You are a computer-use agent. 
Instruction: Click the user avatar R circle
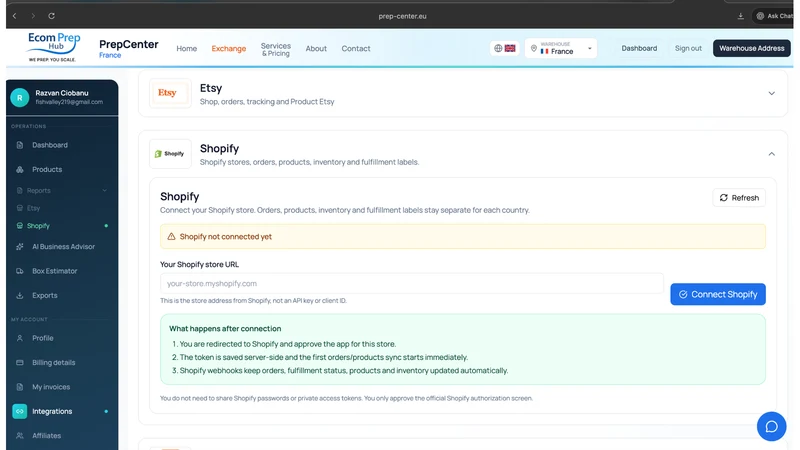click(x=20, y=97)
